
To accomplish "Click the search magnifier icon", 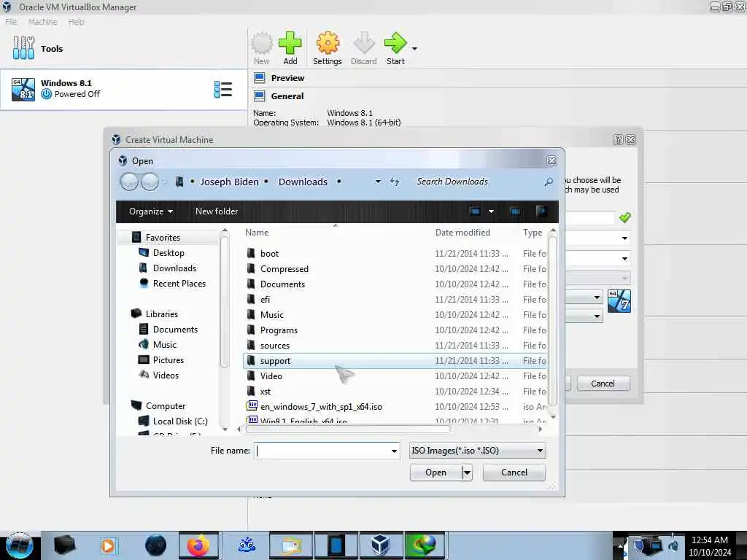I will coord(549,182).
